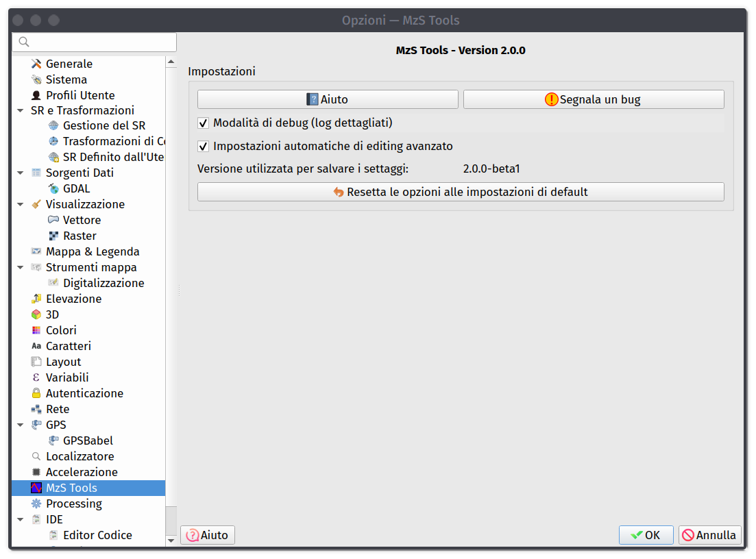Image resolution: width=756 pixels, height=559 pixels.
Task: Open Mappa & Legenda icon
Action: (36, 251)
